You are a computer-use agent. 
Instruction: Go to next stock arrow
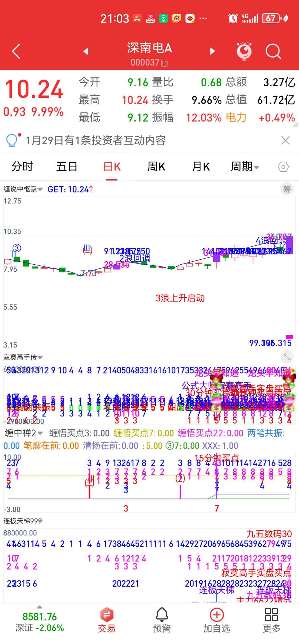[212, 51]
